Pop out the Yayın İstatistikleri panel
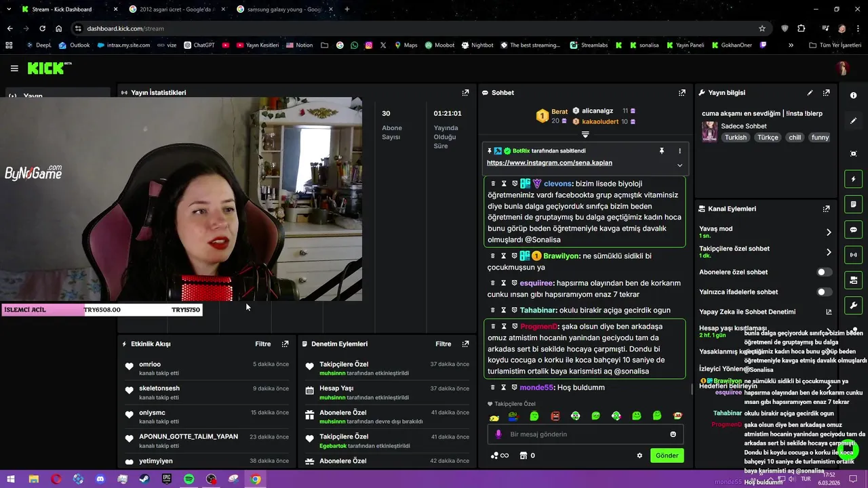 465,93
